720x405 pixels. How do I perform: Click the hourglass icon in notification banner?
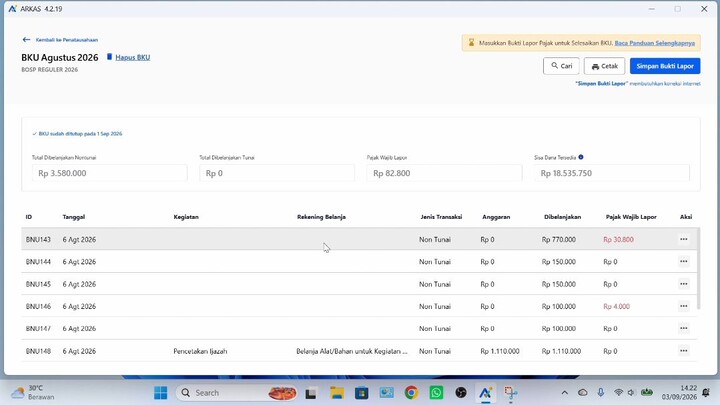coord(471,43)
